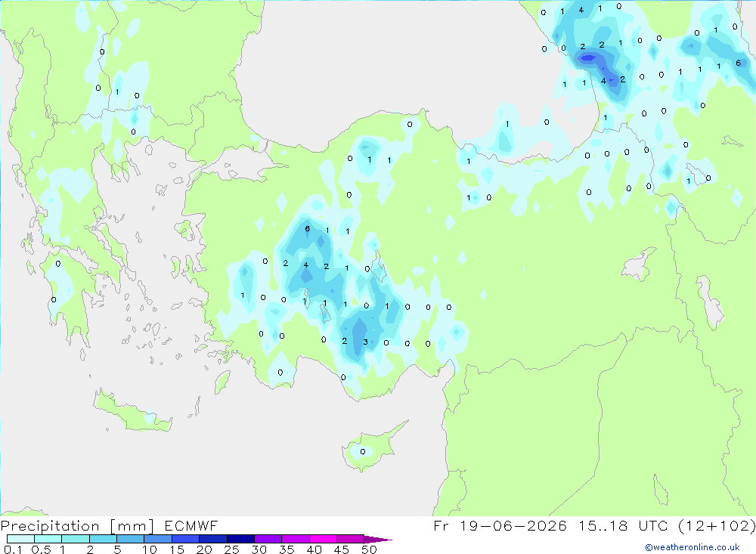756x554 pixels.
Task: Click the weatheronline.co.uk copyright link
Action: tap(692, 547)
